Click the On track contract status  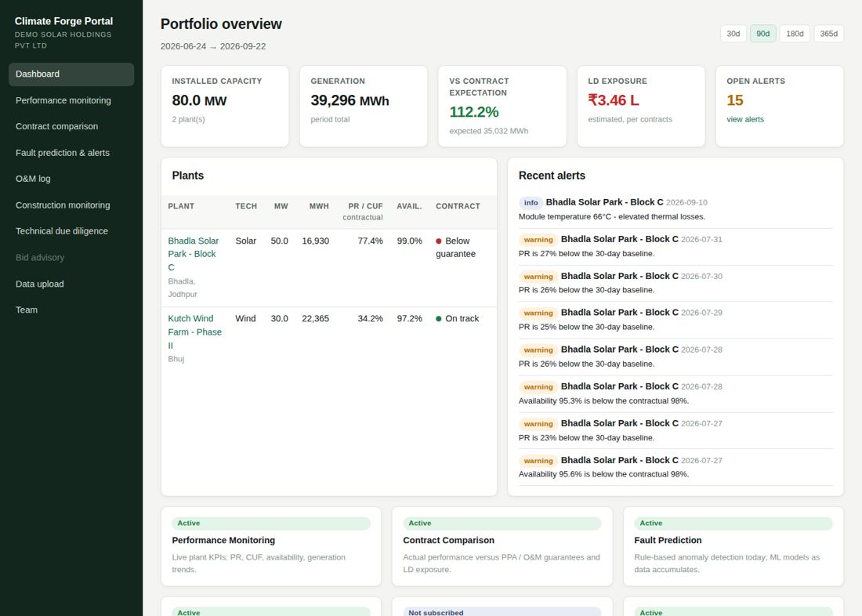click(x=458, y=318)
